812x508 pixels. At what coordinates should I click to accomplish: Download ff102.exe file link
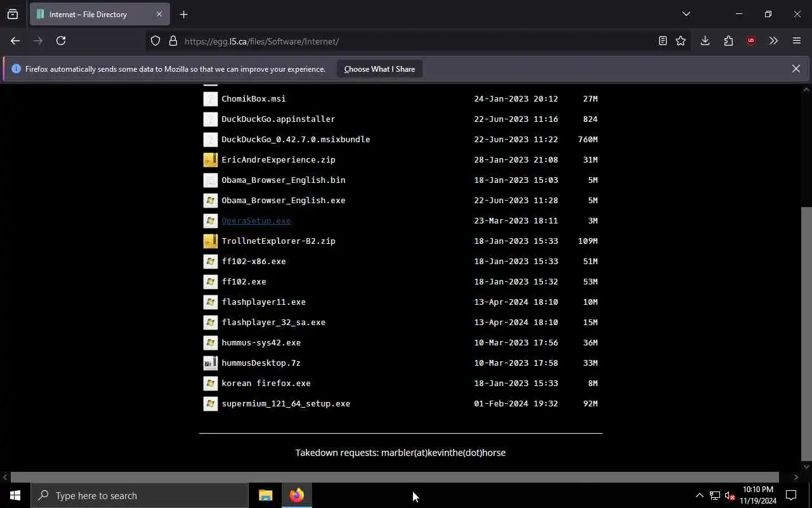(x=244, y=282)
